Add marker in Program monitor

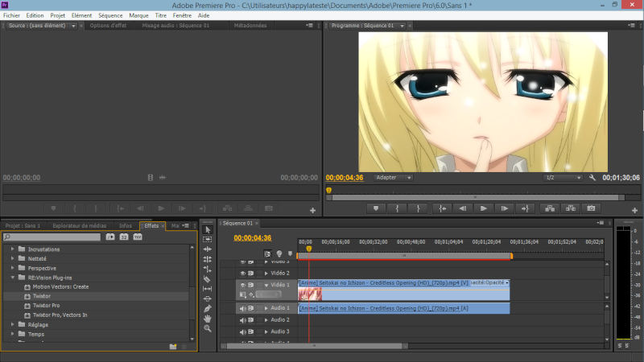pos(376,208)
